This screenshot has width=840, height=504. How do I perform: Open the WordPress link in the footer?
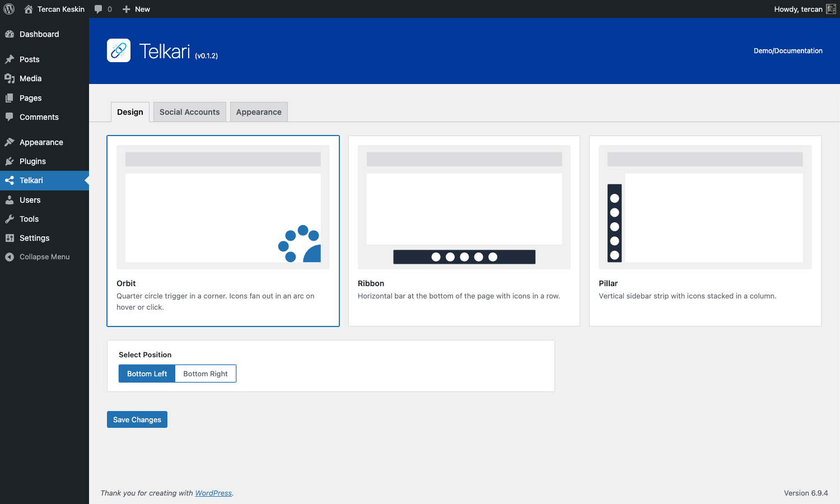pos(213,493)
